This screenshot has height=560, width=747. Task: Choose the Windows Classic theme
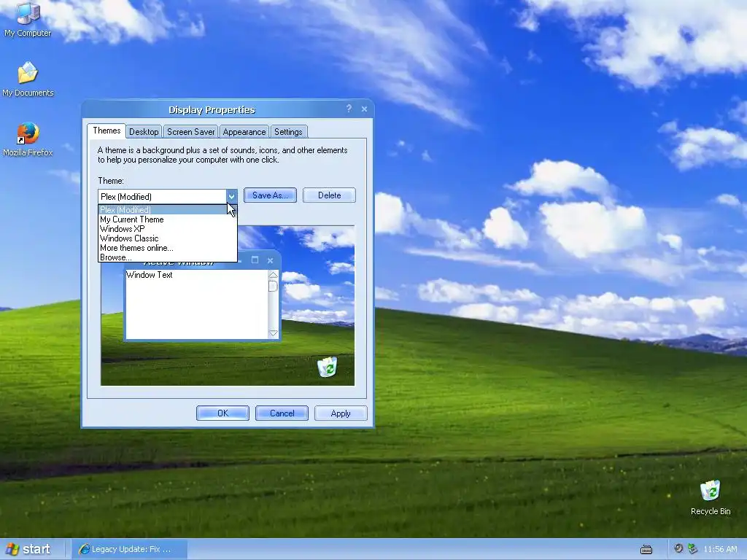(x=167, y=238)
